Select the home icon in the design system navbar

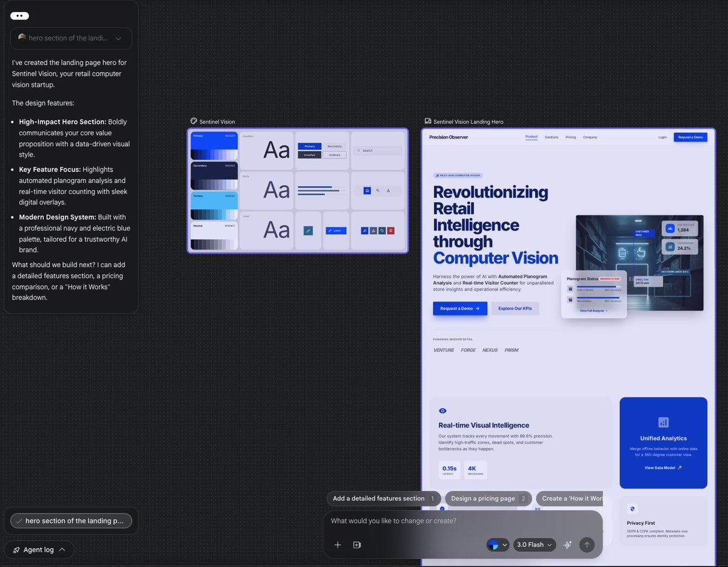pyautogui.click(x=367, y=190)
